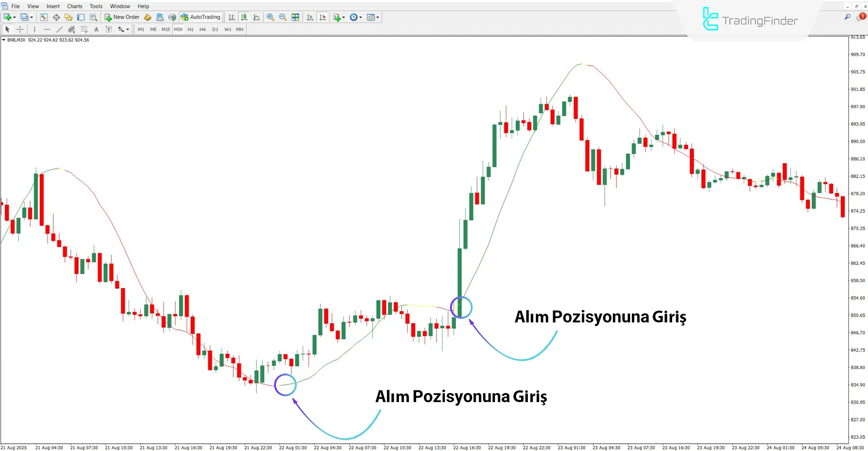The width and height of the screenshot is (868, 451).
Task: Expand the New Chart dropdown arrow
Action: 14,17
